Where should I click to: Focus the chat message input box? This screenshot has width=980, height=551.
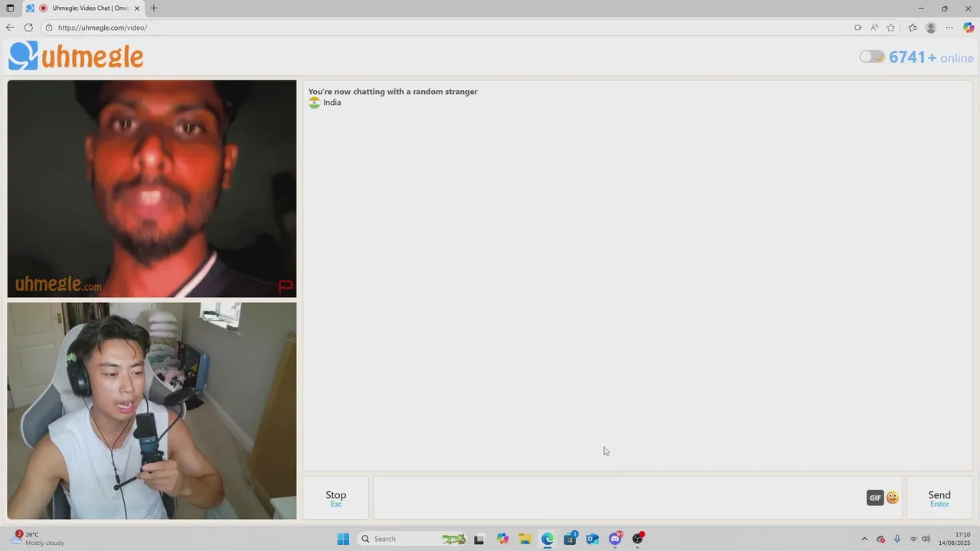coord(619,498)
